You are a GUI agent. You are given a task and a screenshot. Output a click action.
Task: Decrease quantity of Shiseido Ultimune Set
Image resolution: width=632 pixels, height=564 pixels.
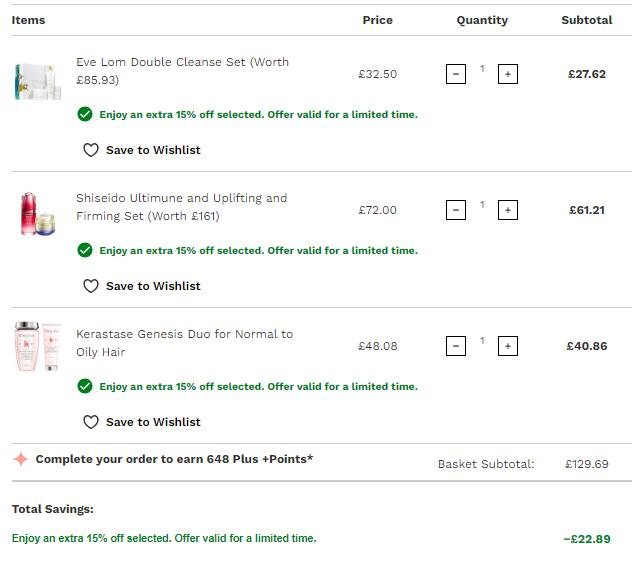click(x=455, y=210)
